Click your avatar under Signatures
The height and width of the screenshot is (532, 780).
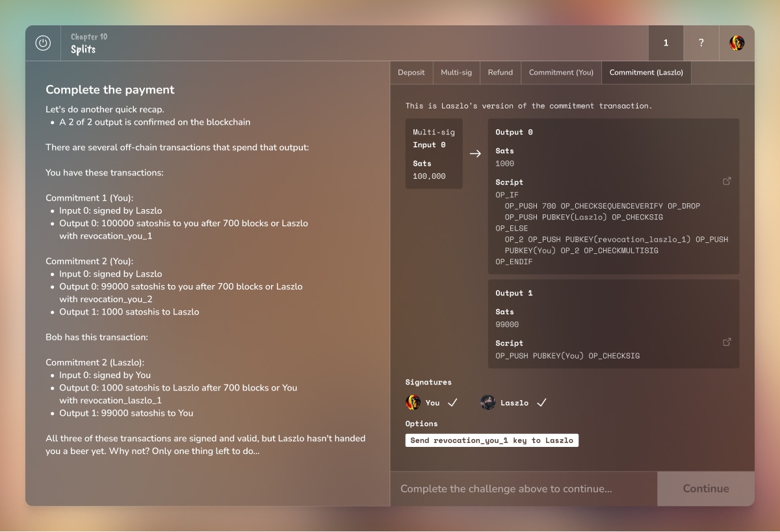tap(412, 402)
